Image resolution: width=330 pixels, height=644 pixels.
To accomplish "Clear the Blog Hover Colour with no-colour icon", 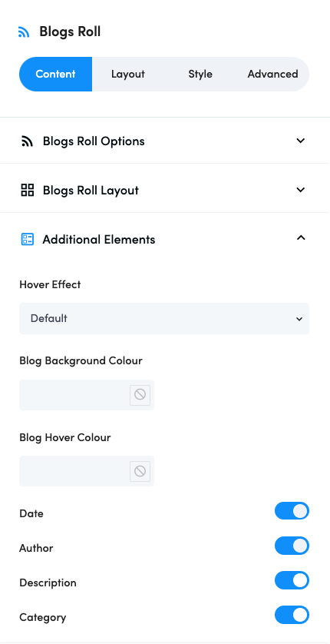I will [140, 471].
